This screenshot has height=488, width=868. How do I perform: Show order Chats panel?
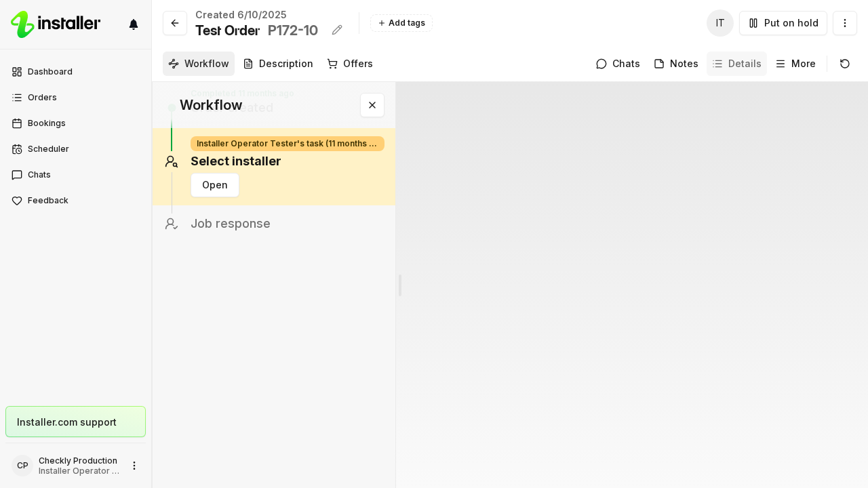[x=618, y=64]
